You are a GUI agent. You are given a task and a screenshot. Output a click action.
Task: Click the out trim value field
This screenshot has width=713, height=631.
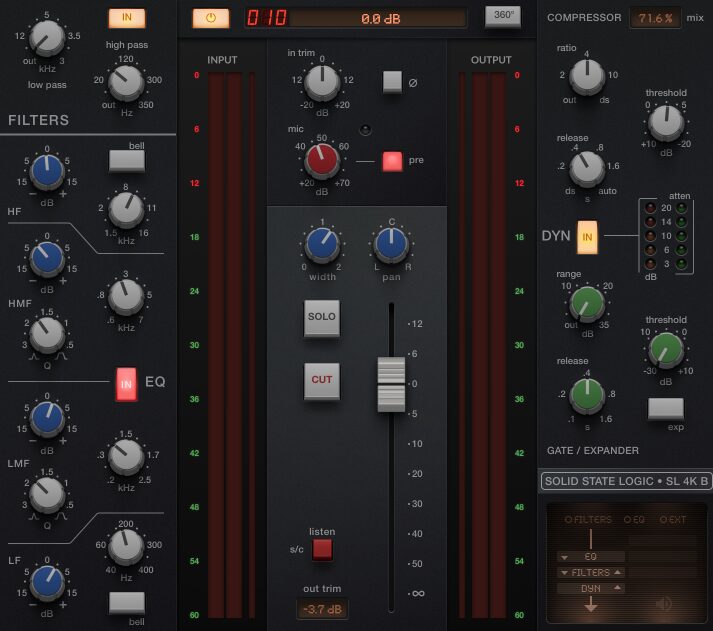click(x=322, y=609)
